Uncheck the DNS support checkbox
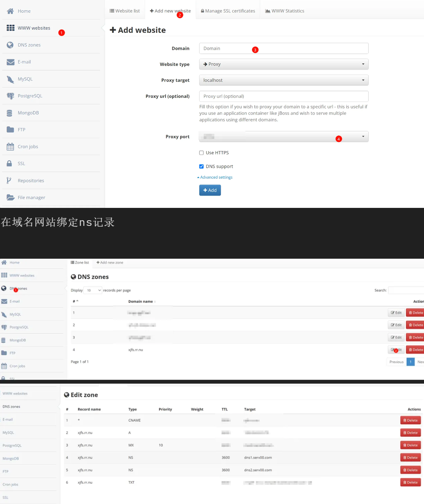 pos(202,167)
